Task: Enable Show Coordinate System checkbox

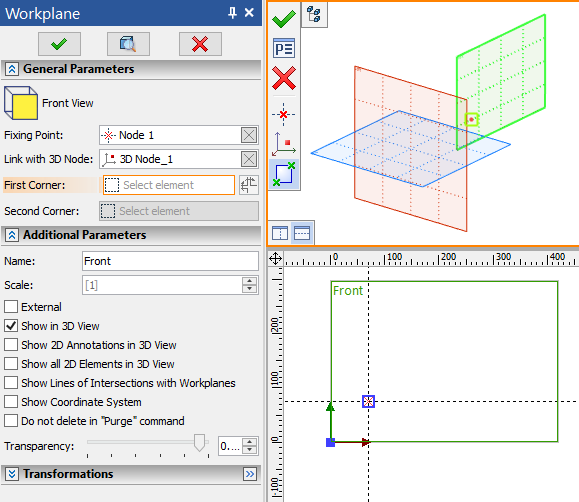Action: 11,402
